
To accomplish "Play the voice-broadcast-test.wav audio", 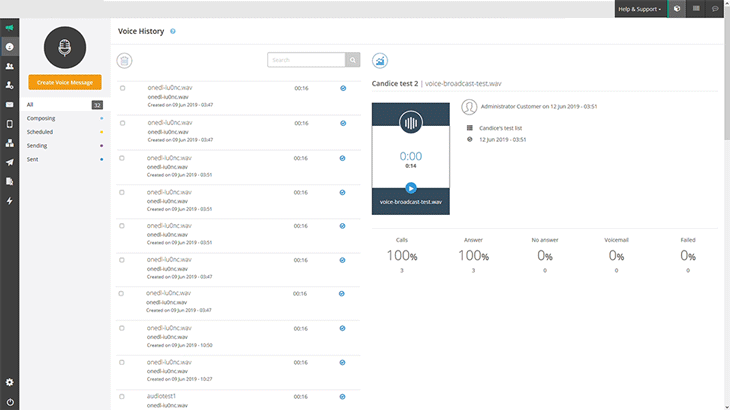I will pos(411,187).
